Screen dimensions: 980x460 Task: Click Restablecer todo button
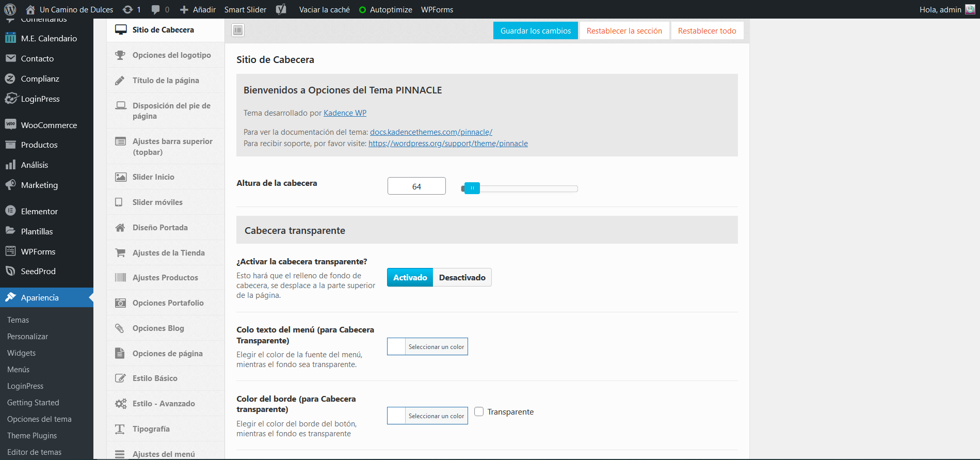point(707,30)
